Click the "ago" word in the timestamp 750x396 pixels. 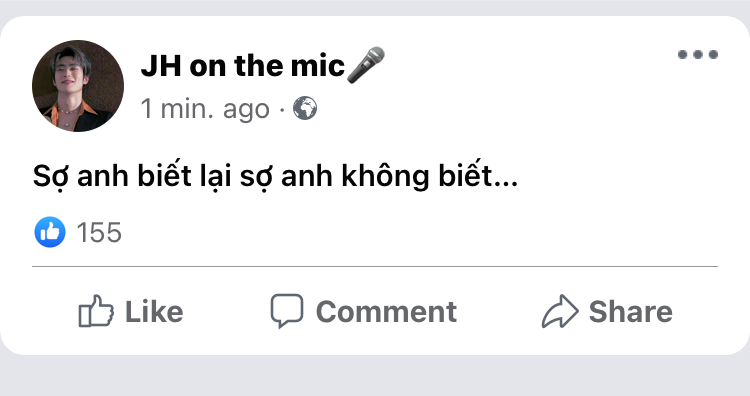coord(246,111)
